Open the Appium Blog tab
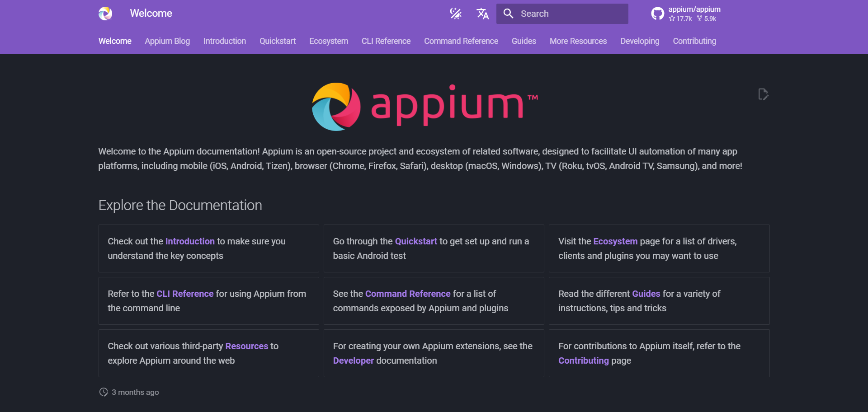 [x=167, y=41]
